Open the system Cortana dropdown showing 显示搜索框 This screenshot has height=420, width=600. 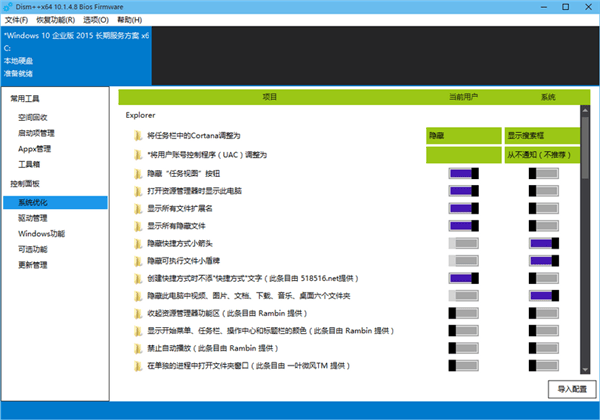coord(540,136)
